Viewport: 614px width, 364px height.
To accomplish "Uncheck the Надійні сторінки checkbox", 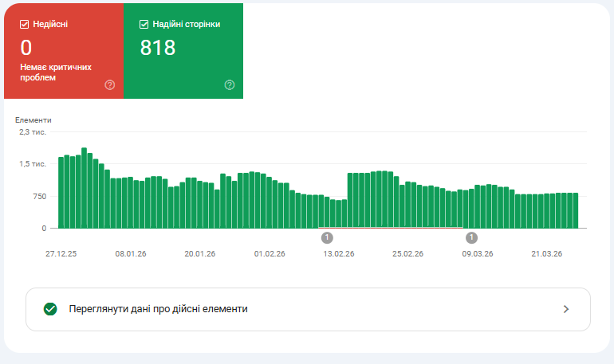I will click(144, 24).
